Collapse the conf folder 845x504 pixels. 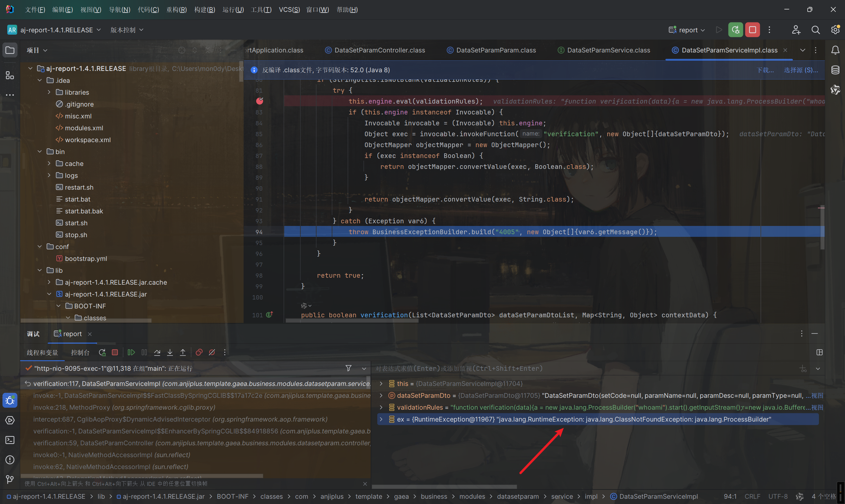(39, 247)
